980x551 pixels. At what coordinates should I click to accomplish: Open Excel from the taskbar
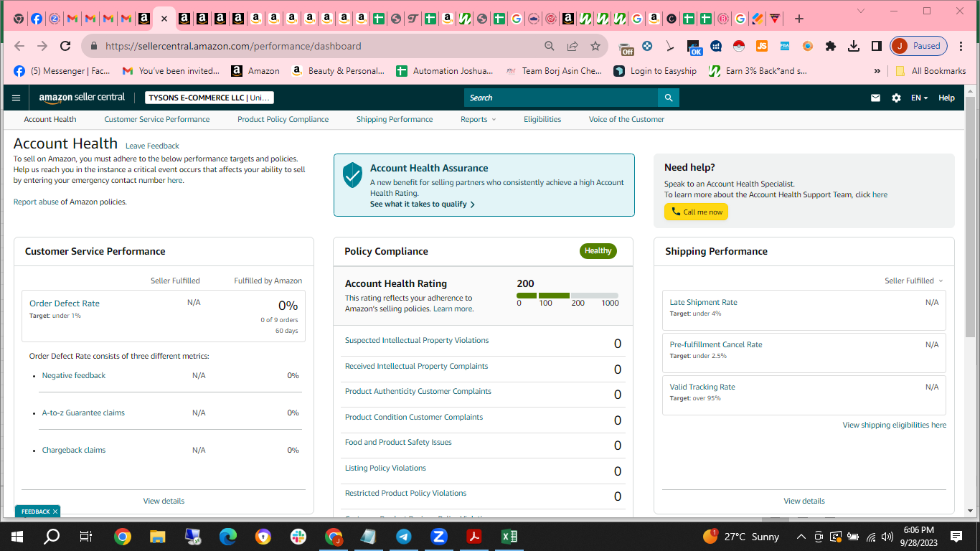coord(509,536)
